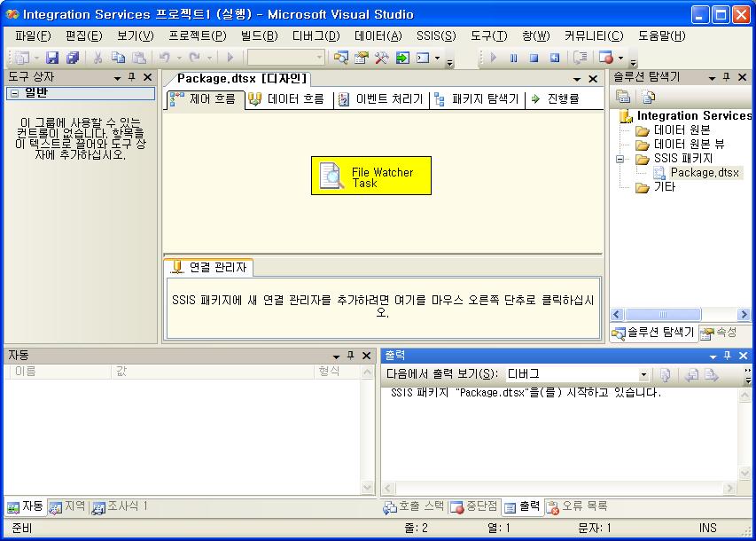
Task: Click the New Project toolbar icon
Action: pos(21,58)
